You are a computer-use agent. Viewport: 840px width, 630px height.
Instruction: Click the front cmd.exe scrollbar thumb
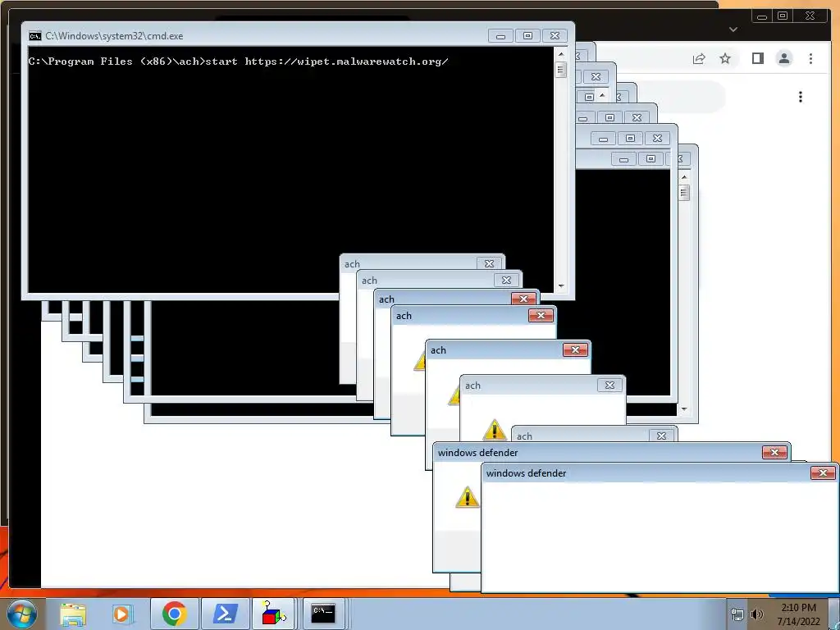point(561,70)
